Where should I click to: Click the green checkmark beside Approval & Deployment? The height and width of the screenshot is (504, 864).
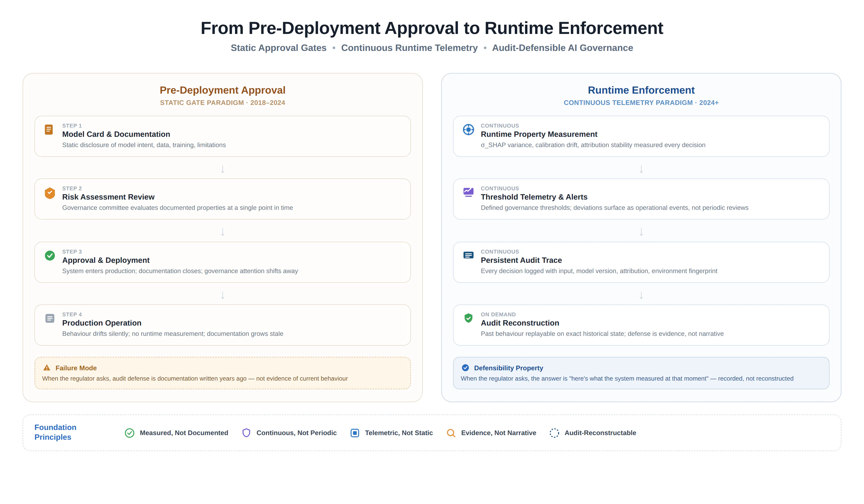[x=50, y=255]
